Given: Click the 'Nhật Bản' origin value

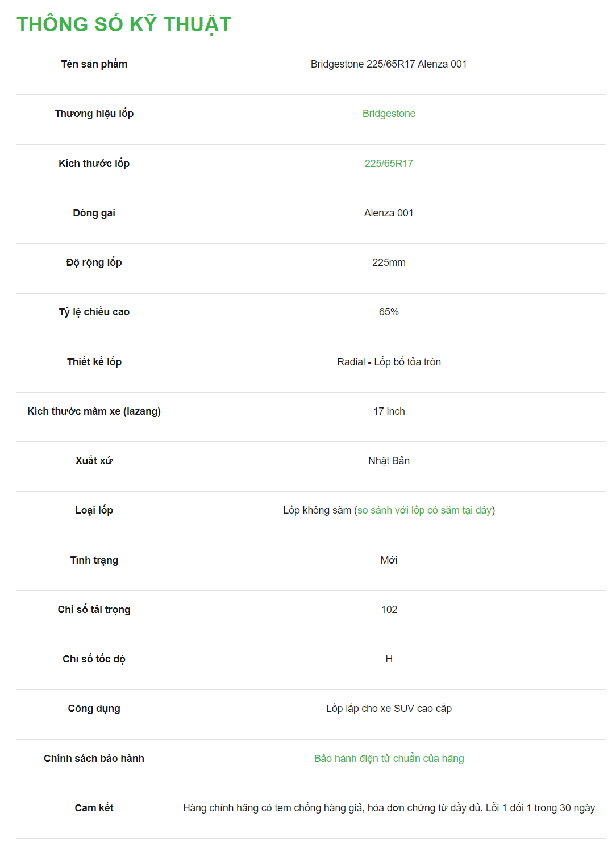Looking at the screenshot, I should [x=389, y=461].
